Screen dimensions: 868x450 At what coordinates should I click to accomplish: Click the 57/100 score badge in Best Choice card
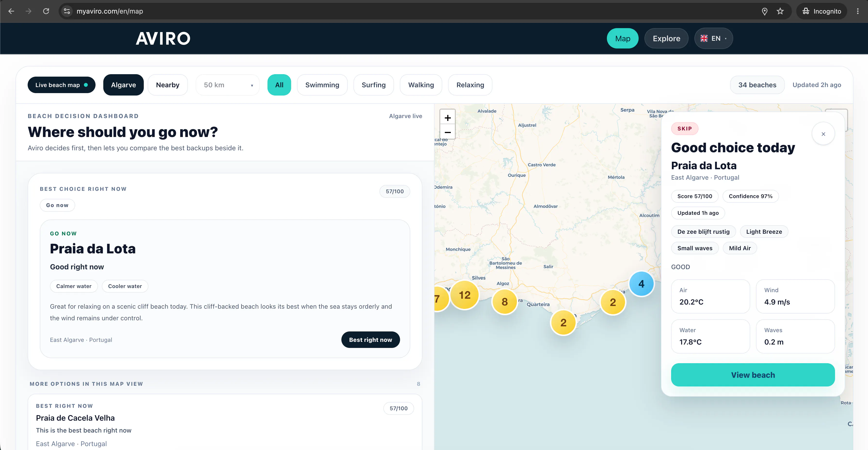point(394,192)
